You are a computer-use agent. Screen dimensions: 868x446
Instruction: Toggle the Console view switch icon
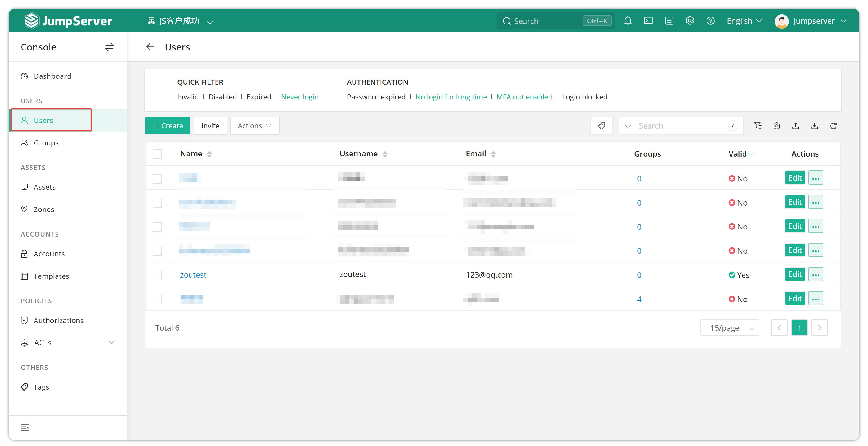tap(109, 47)
